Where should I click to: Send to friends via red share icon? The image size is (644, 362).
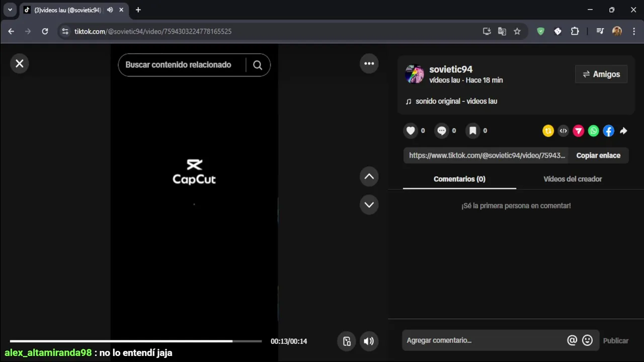(x=578, y=131)
